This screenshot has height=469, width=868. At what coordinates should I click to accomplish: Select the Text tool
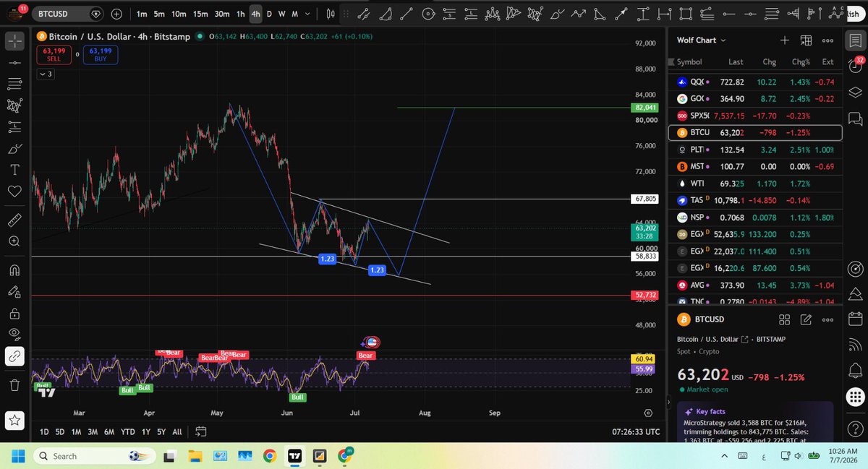[x=14, y=170]
